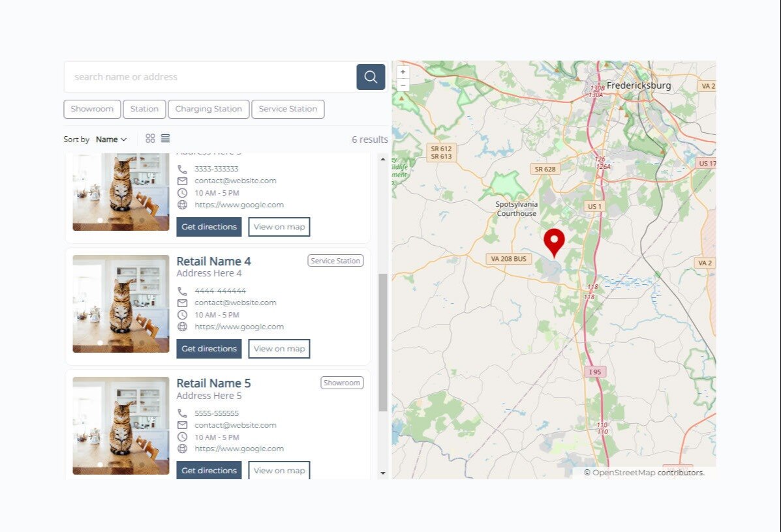The image size is (781, 532).
Task: Get directions for Retail Name 4
Action: (x=209, y=349)
